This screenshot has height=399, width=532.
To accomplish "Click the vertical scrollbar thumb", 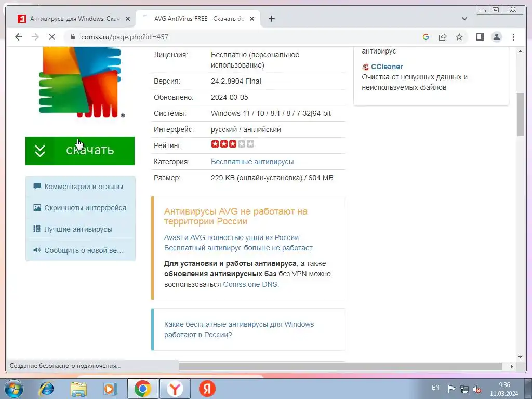I will click(520, 114).
